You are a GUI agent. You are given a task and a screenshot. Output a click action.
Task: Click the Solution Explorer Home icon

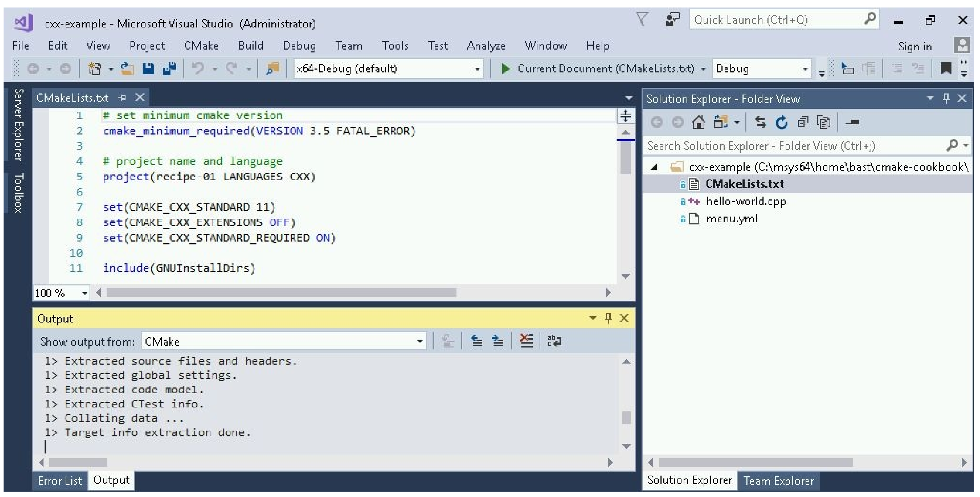tap(699, 122)
